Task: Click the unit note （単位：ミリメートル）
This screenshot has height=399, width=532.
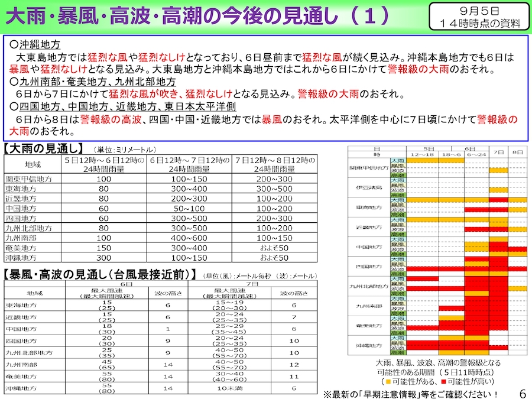Action: pos(124,150)
